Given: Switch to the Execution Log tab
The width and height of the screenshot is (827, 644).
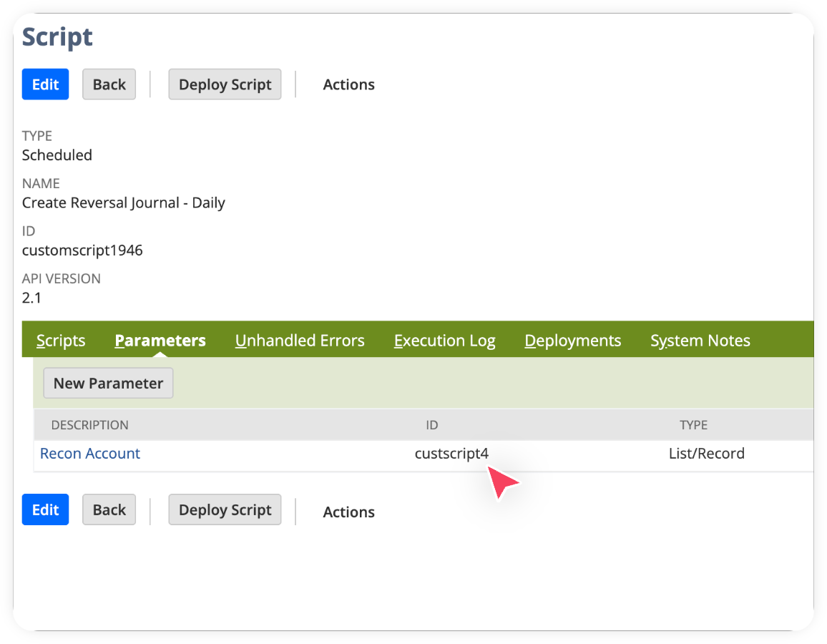Looking at the screenshot, I should 444,341.
